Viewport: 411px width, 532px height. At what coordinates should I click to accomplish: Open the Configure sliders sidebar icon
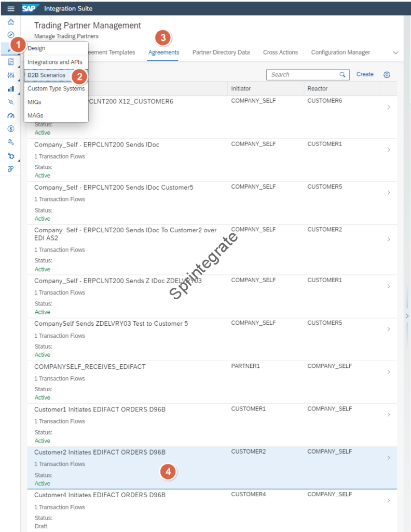click(x=10, y=75)
